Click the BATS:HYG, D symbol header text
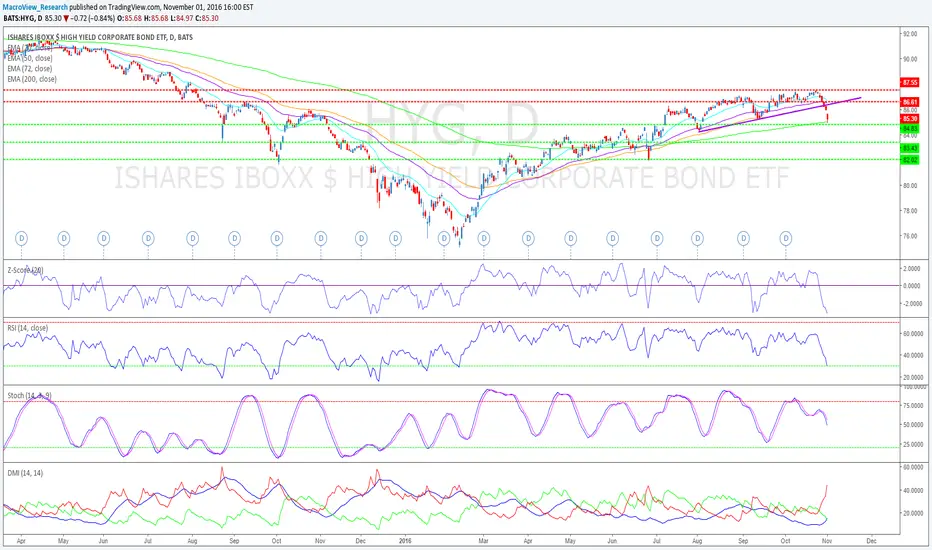Image resolution: width=932 pixels, height=550 pixels. click(23, 18)
